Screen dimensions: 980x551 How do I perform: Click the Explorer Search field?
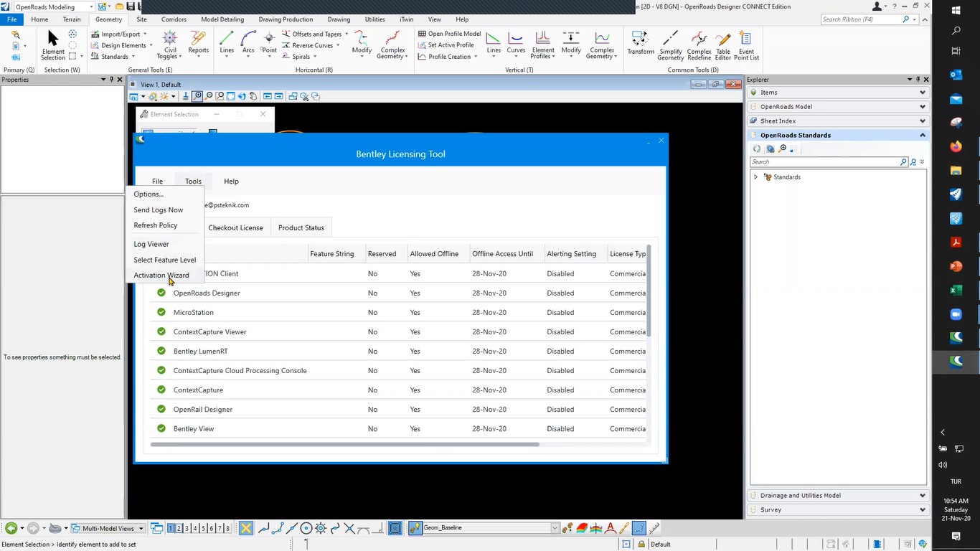click(x=825, y=162)
